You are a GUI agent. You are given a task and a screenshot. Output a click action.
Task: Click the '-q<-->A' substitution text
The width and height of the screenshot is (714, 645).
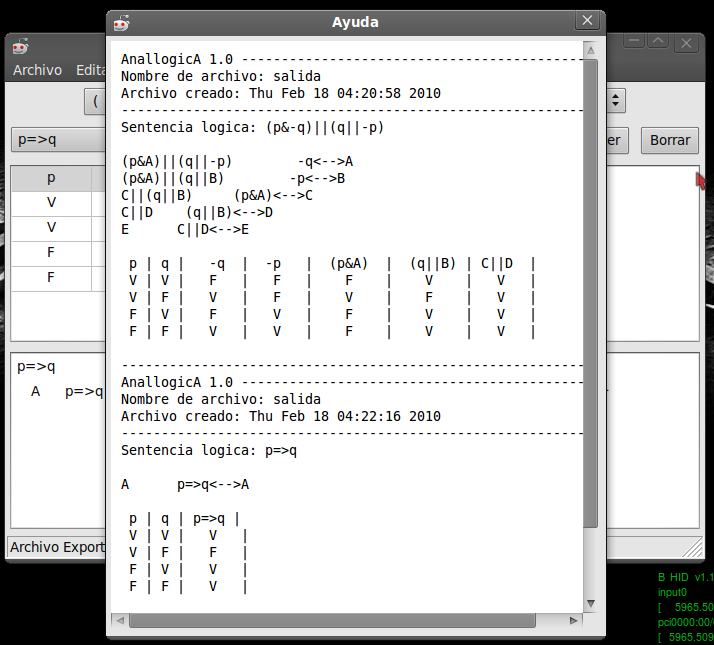tap(325, 162)
